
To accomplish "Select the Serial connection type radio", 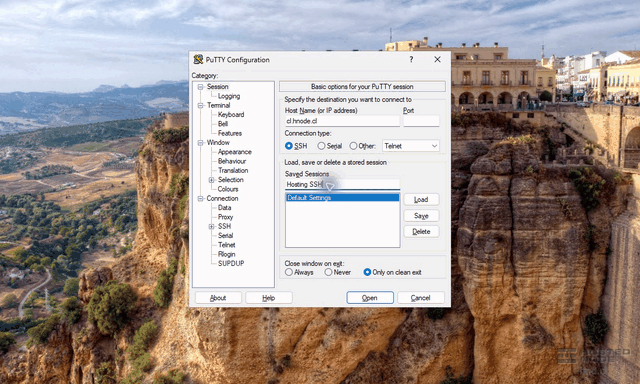I will point(321,146).
